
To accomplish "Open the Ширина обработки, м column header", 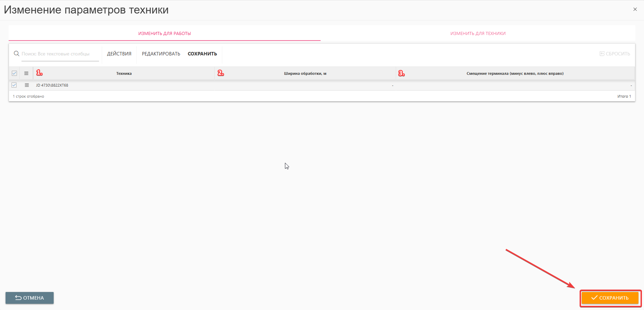I will 305,73.
